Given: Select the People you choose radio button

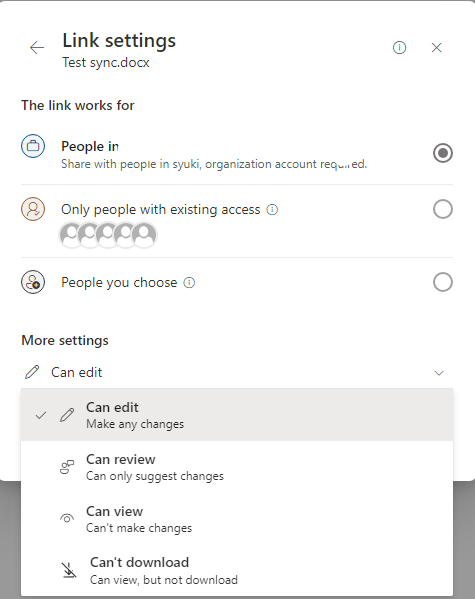Looking at the screenshot, I should (443, 282).
